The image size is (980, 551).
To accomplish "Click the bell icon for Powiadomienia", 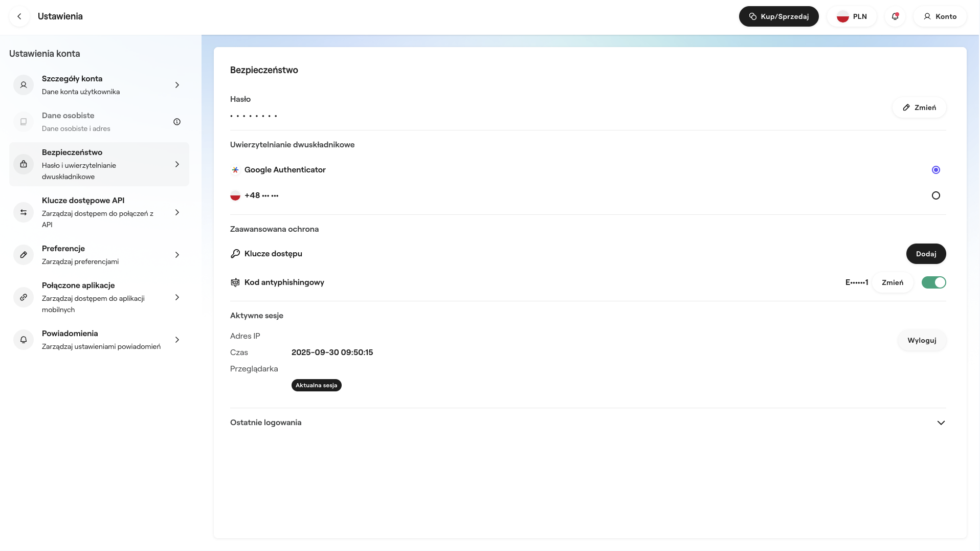I will 24,340.
